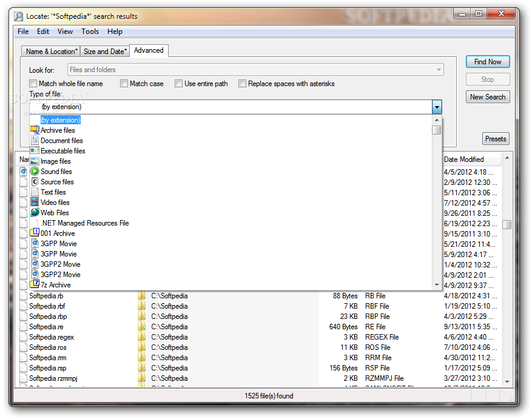Click results list scroll up arrow

[x=507, y=158]
